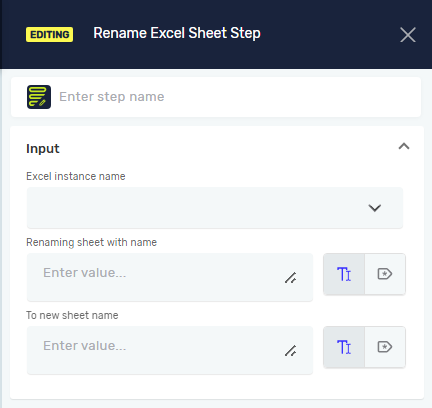Click the Excel instance dropdown arrow
The image size is (432, 408).
click(x=375, y=208)
